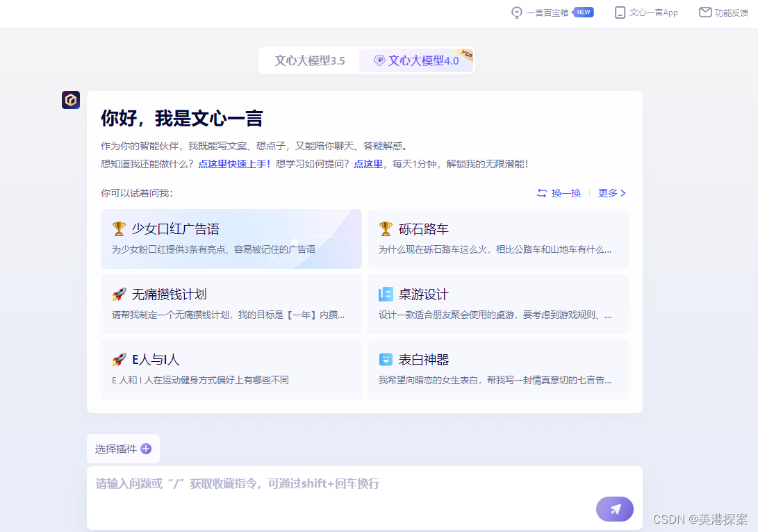Open the 文心一言App link text
The height and width of the screenshot is (532, 758).
(x=654, y=13)
